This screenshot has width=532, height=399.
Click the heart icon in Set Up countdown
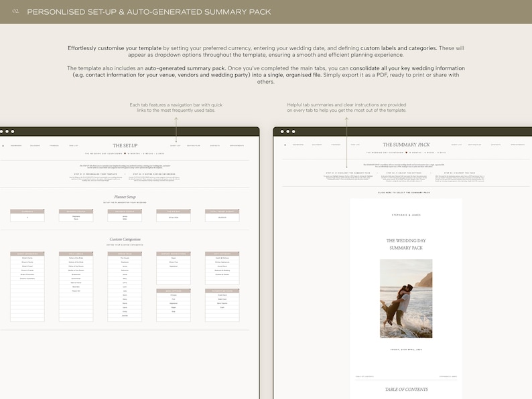tap(125, 153)
